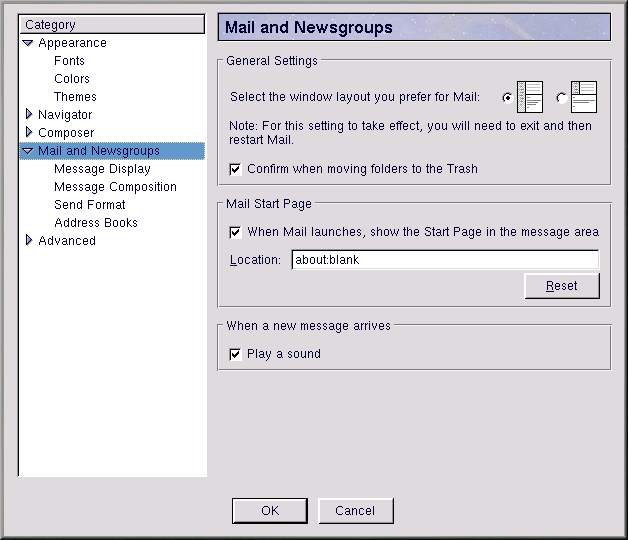Image resolution: width=628 pixels, height=540 pixels.
Task: Open the Colors preferences item
Action: click(72, 79)
